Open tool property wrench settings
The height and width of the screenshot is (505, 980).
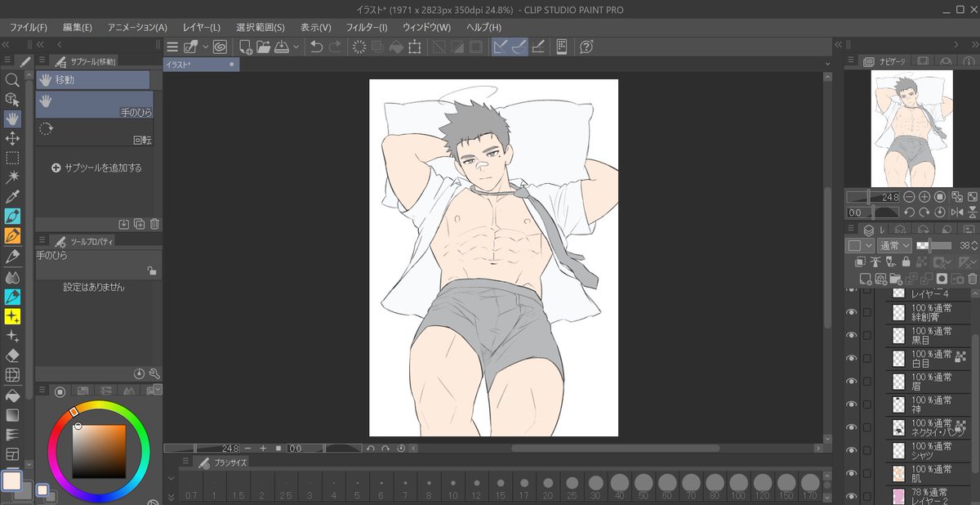154,373
